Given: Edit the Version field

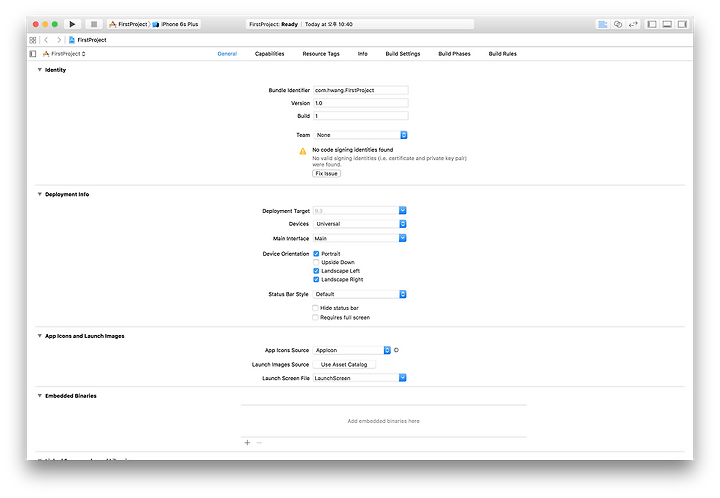Looking at the screenshot, I should pos(360,103).
